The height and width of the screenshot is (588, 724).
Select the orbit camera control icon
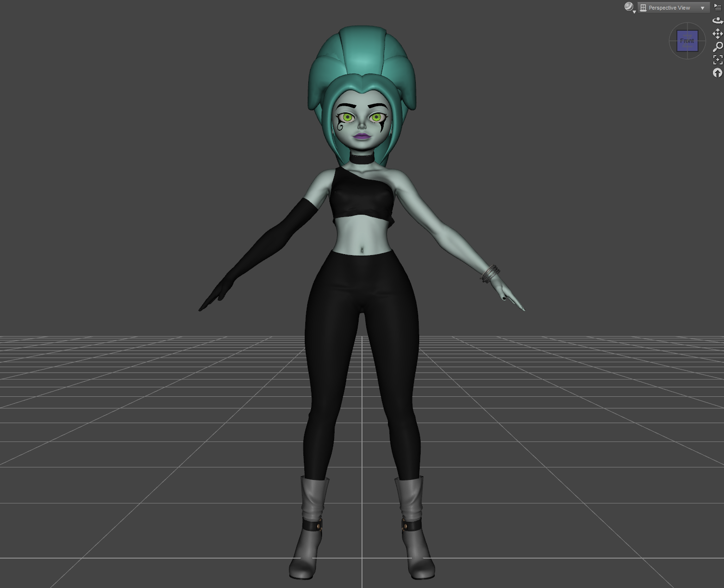[x=718, y=21]
